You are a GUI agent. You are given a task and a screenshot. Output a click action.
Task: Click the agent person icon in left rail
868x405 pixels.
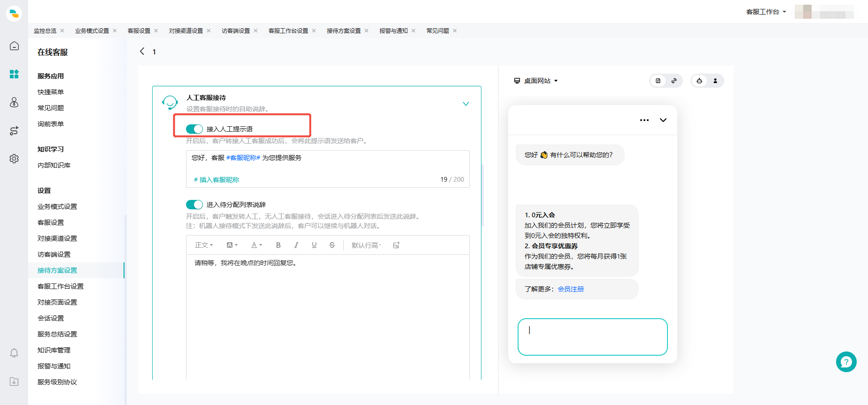coord(14,102)
